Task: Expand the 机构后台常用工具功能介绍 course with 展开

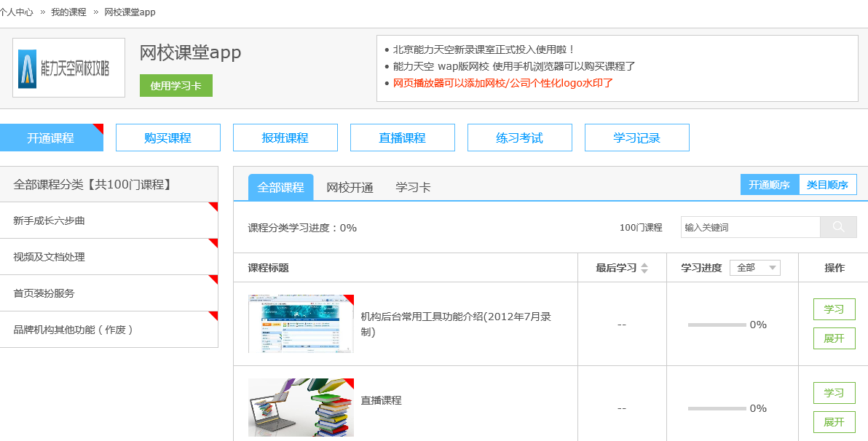Action: coord(834,338)
